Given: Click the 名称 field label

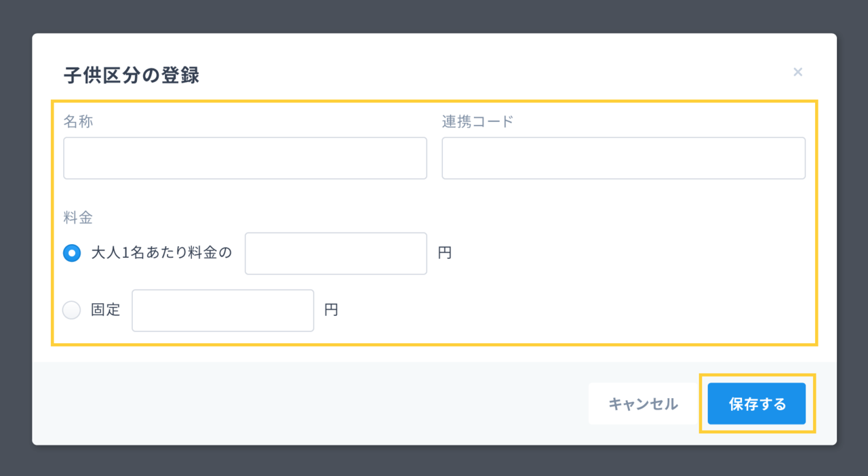Looking at the screenshot, I should click(x=78, y=121).
